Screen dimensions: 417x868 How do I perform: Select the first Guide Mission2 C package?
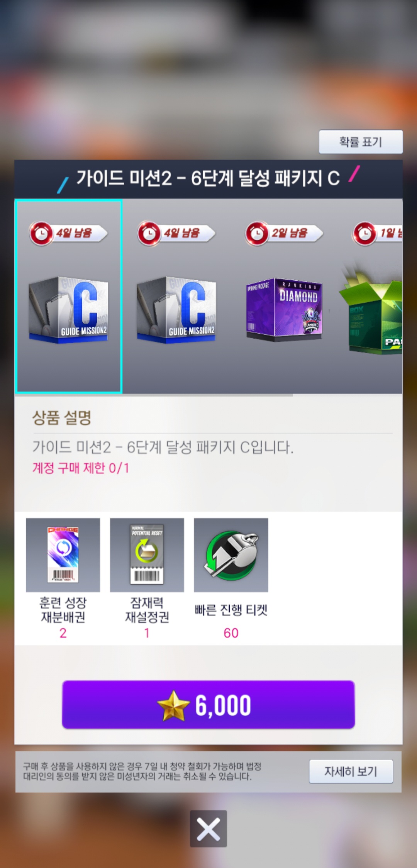69,296
